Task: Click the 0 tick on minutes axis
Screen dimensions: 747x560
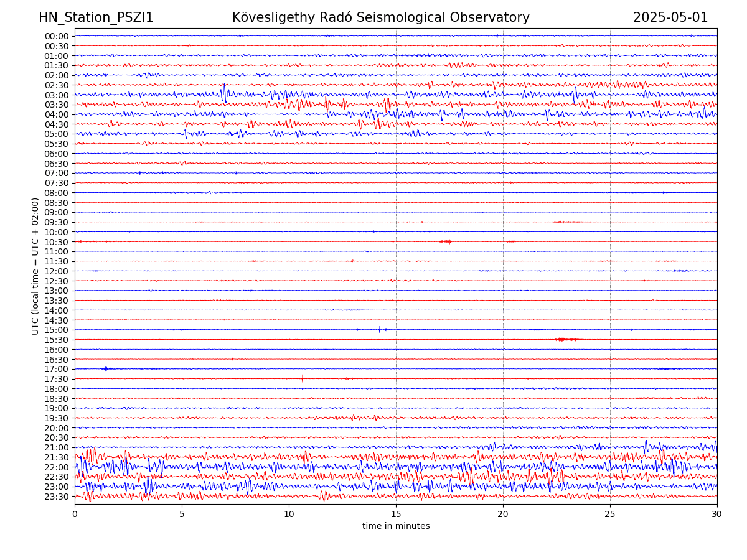Action: [75, 514]
